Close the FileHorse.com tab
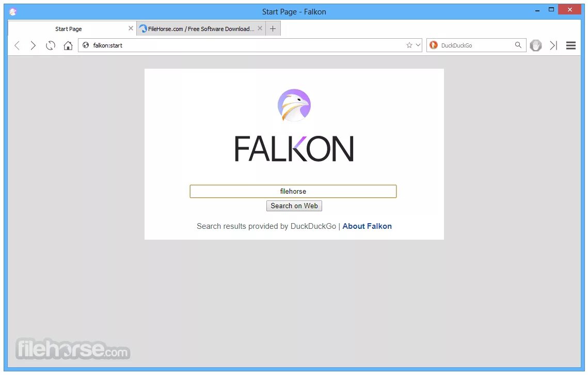 coord(260,28)
